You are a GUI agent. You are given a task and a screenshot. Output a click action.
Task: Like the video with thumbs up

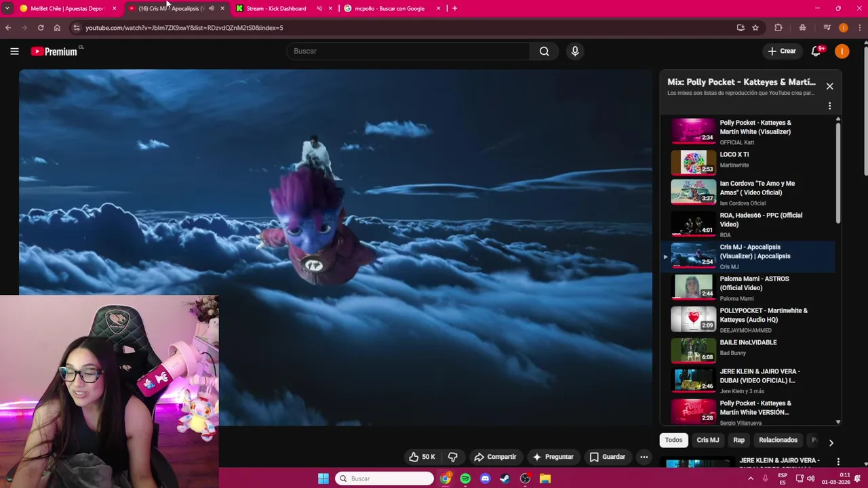point(422,457)
